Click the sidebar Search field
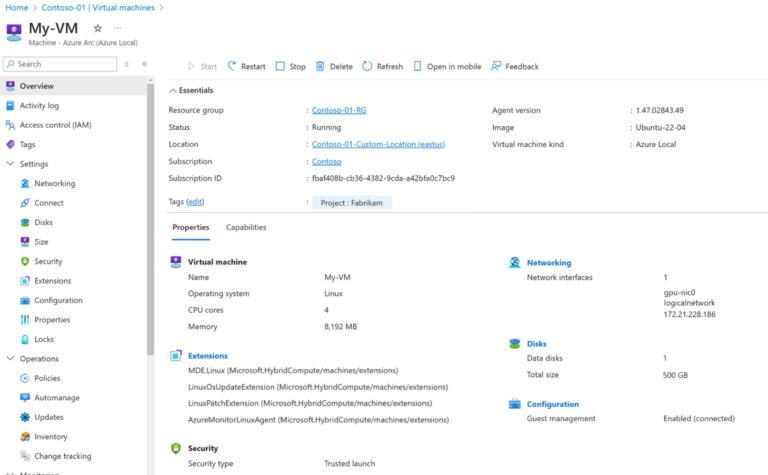The image size is (768, 475). click(x=60, y=64)
